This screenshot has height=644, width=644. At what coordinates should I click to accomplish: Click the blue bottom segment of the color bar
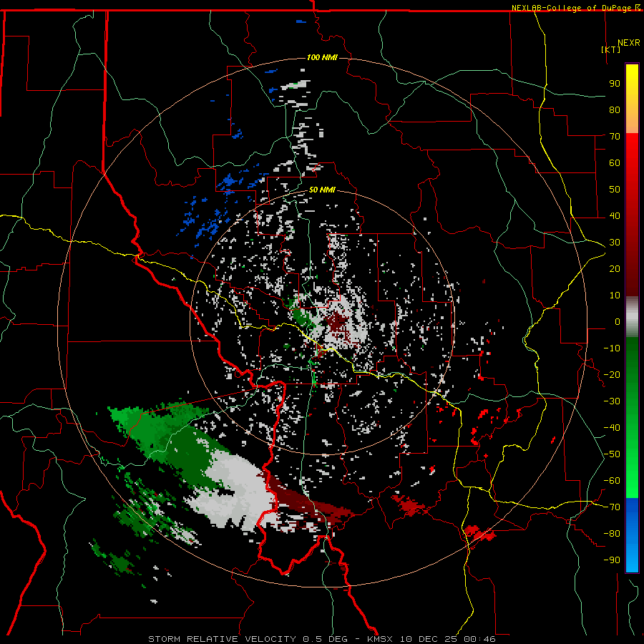pyautogui.click(x=632, y=535)
